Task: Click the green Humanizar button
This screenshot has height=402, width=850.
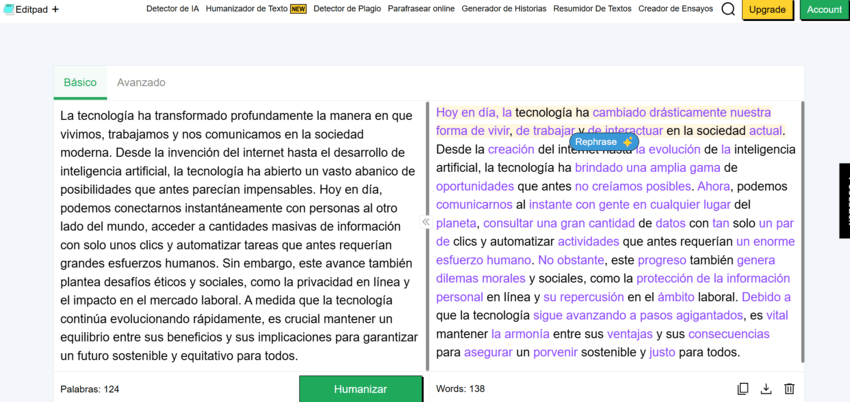Action: [360, 389]
